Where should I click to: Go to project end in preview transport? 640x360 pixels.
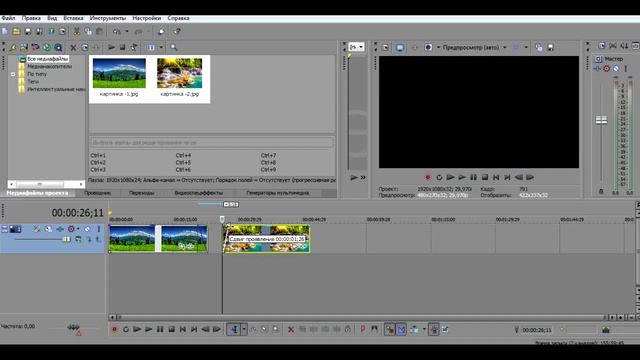507,178
